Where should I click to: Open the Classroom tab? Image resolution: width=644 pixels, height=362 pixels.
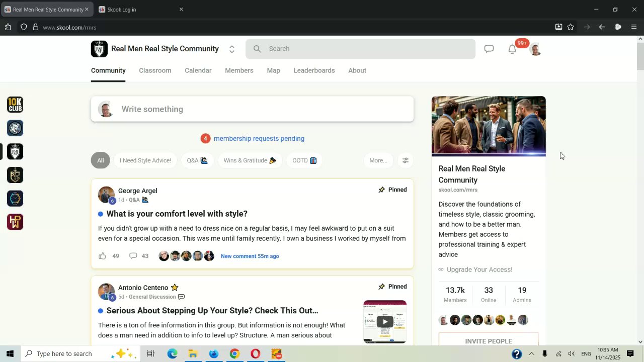pos(155,70)
